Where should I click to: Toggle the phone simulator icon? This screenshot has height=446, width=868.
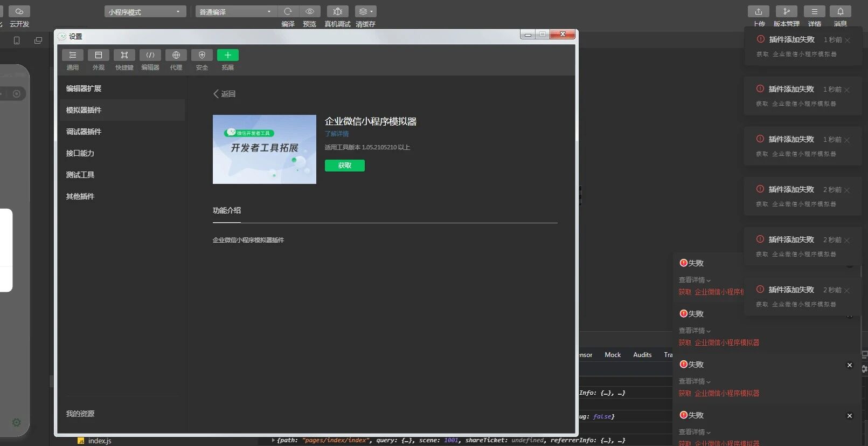pyautogui.click(x=17, y=40)
